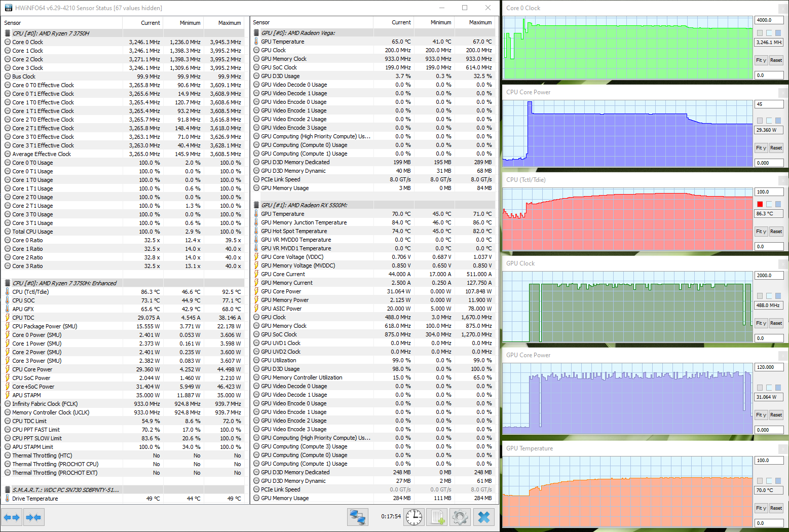Click Fit y in GPU Clock graph
Image resolution: width=789 pixels, height=532 pixels.
761,323
